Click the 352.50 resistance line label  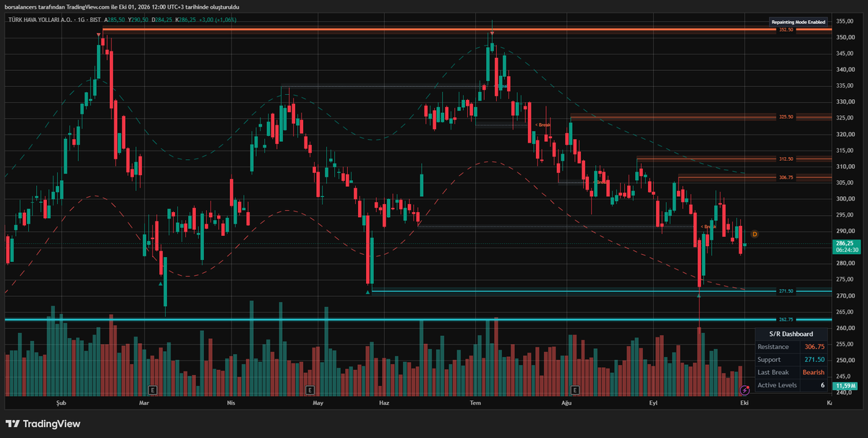786,30
